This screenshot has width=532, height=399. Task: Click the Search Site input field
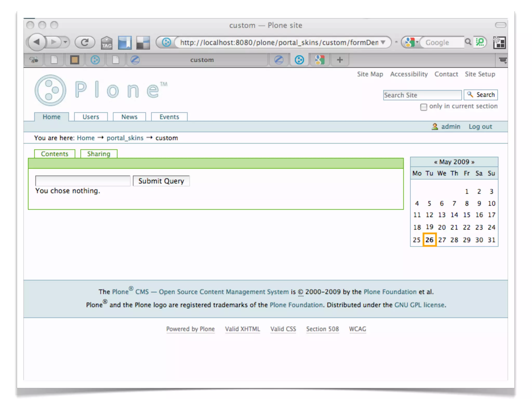click(422, 95)
